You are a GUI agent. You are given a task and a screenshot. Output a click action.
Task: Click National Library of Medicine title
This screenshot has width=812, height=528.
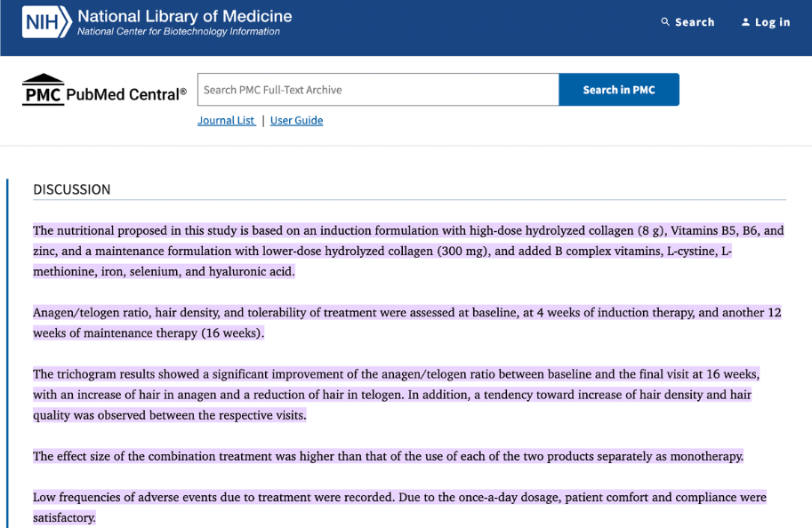point(185,16)
